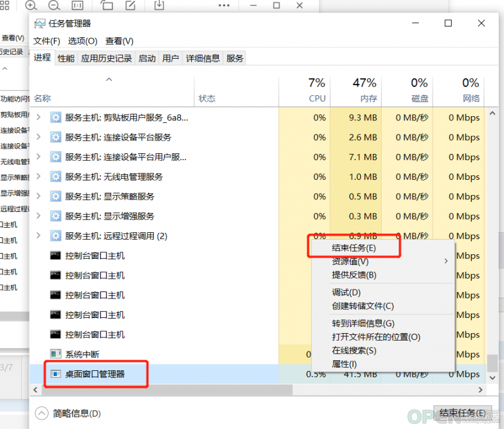This screenshot has height=429, width=504.
Task: Open 资源值(V) submenu arrow
Action: [x=446, y=261]
